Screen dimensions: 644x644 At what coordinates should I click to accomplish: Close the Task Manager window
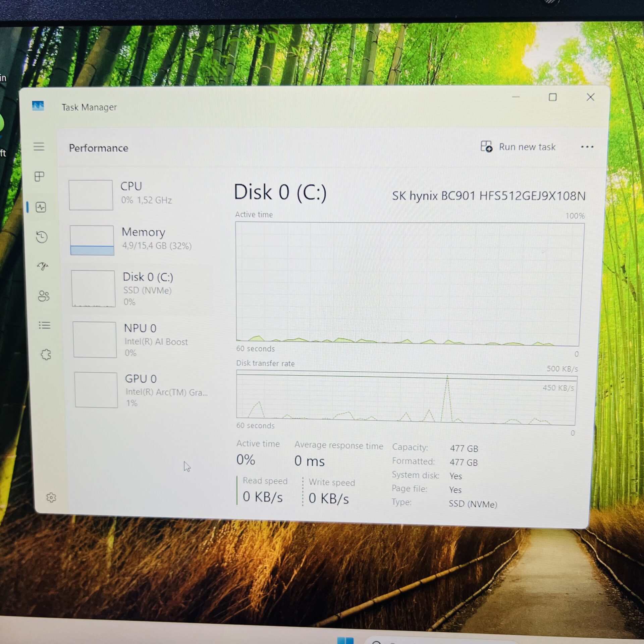[x=590, y=97]
